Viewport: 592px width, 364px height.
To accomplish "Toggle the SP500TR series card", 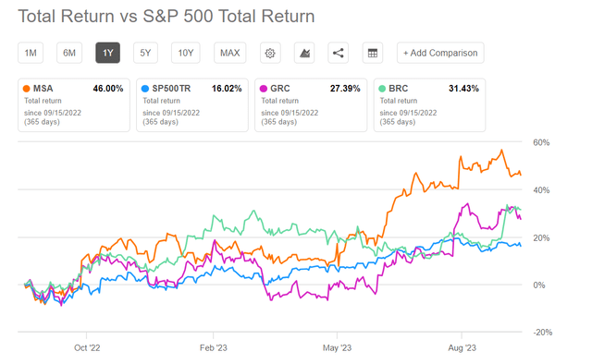I will (192, 105).
